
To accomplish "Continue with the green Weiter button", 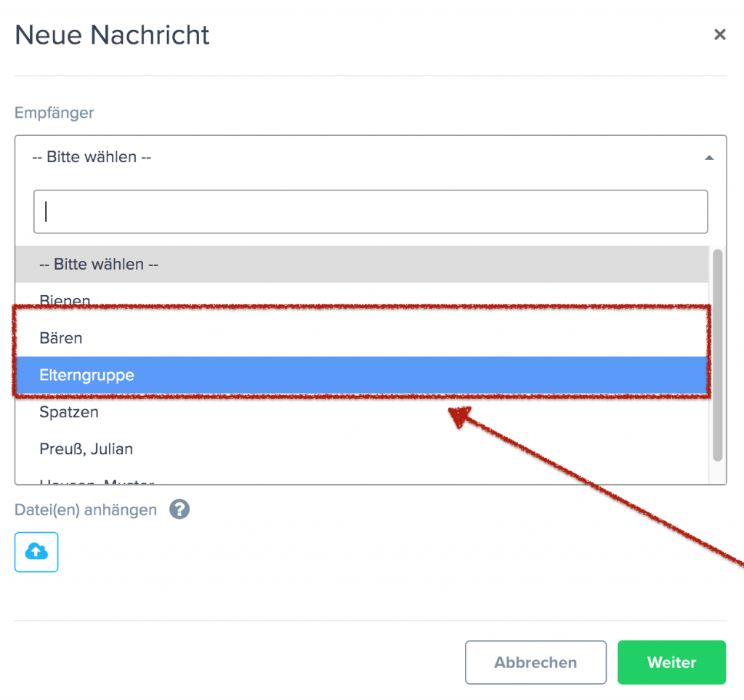I will pos(671,662).
